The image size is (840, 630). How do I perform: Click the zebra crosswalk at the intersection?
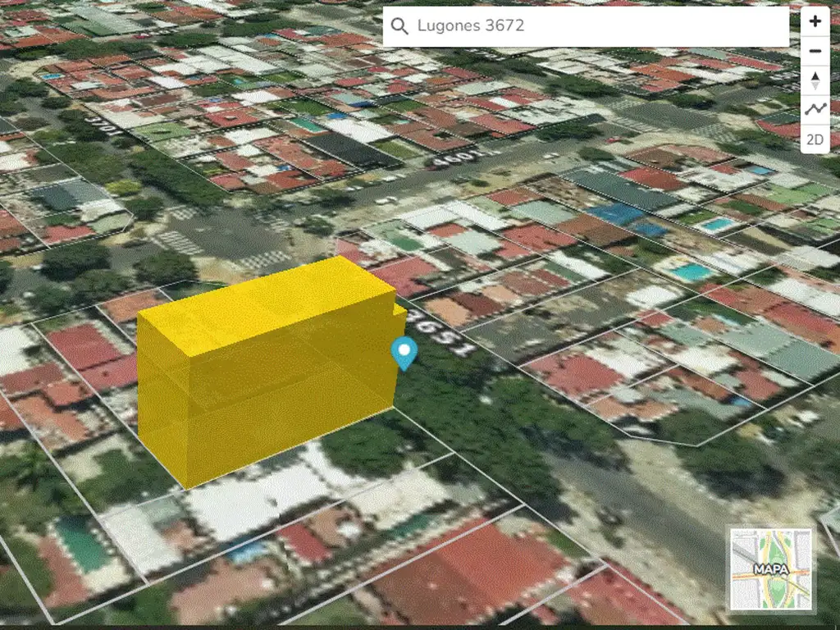(179, 242)
